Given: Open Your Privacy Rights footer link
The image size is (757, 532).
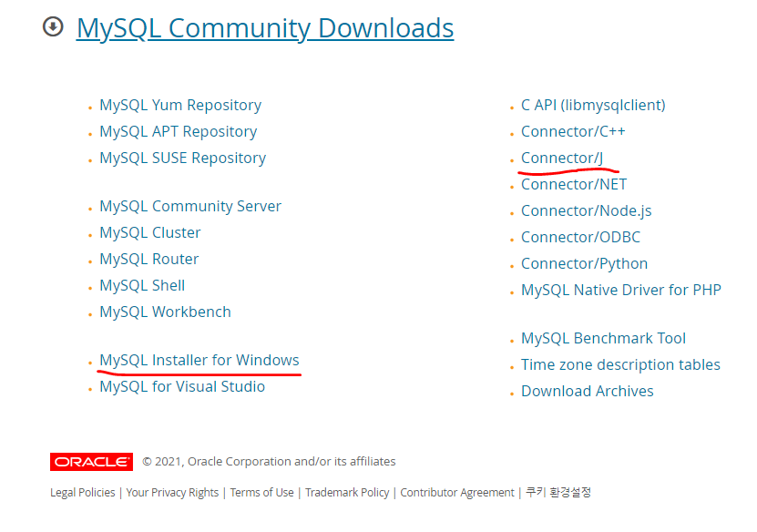Looking at the screenshot, I should click(x=172, y=493).
